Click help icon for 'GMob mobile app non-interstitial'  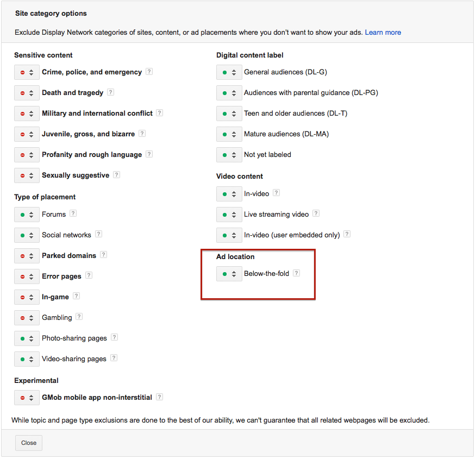pos(159,397)
